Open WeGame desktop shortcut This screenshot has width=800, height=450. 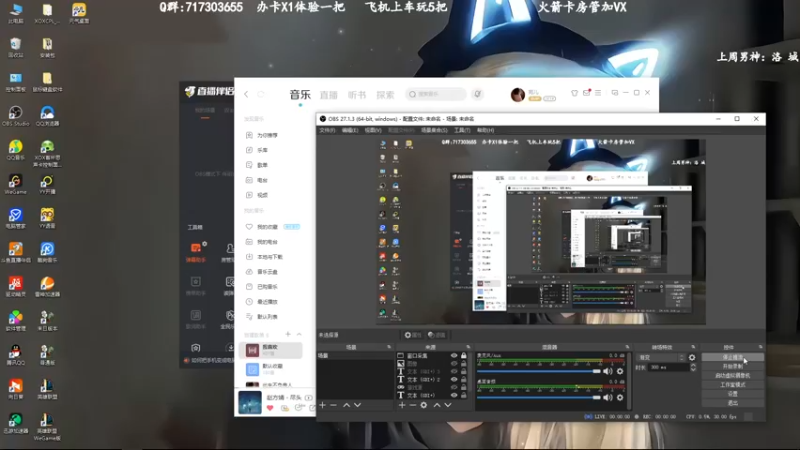point(15,184)
